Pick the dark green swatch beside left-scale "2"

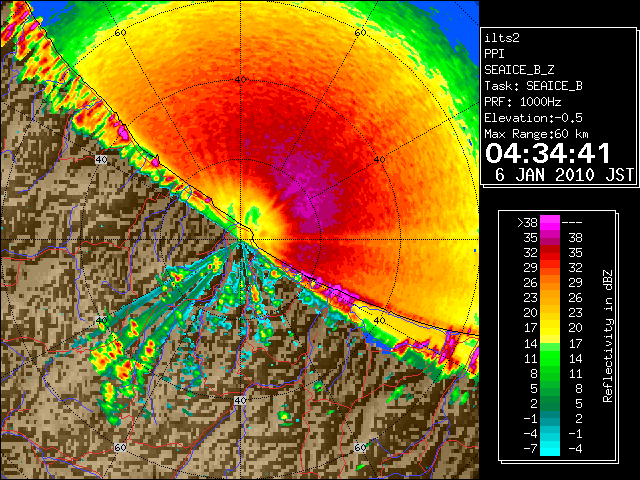(x=550, y=404)
